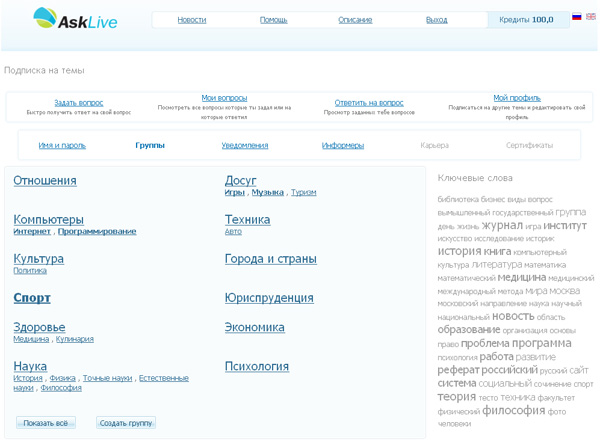Open Мой профиль
The width and height of the screenshot is (600, 442).
[x=516, y=98]
